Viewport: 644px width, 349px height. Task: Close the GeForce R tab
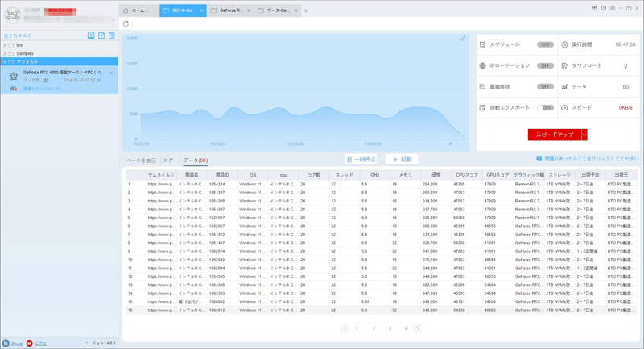click(249, 10)
